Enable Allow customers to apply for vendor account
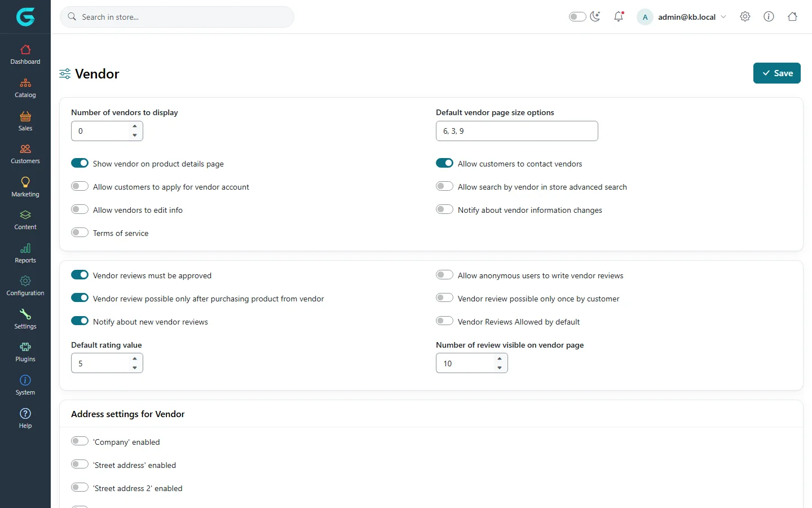812x508 pixels. coord(80,186)
